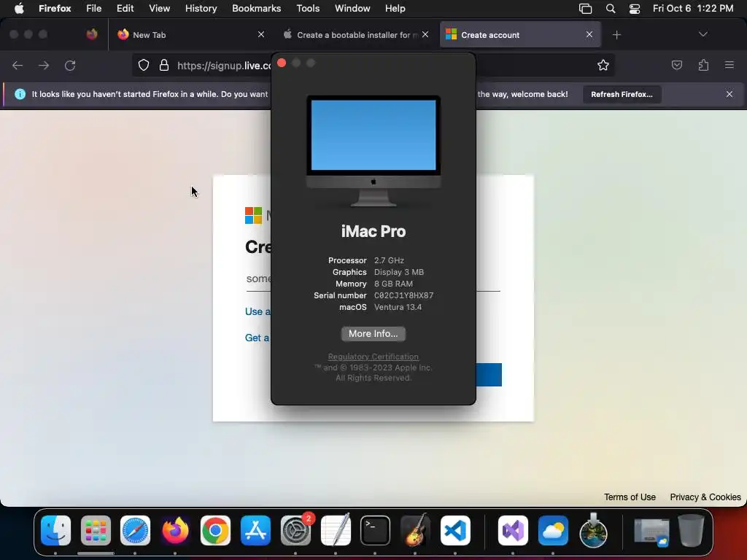Expand the list all tabs dropdown
Screen dimensions: 747x560
[703, 34]
